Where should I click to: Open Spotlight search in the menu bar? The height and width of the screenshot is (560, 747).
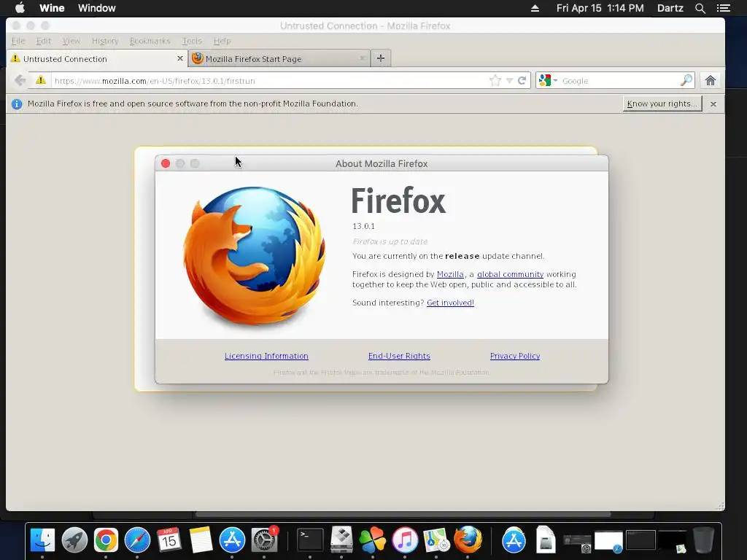pos(700,8)
